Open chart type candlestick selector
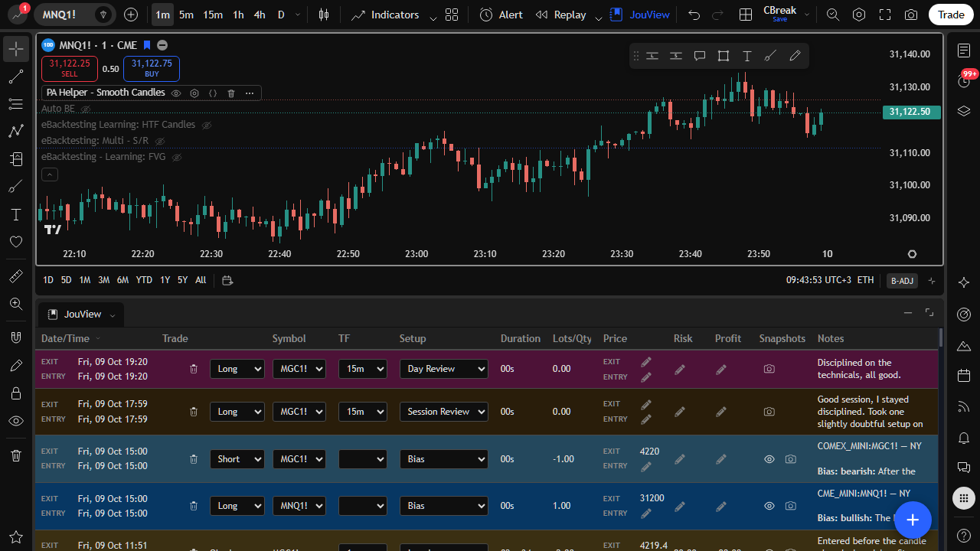Screen dimensions: 980x551 click(324, 15)
